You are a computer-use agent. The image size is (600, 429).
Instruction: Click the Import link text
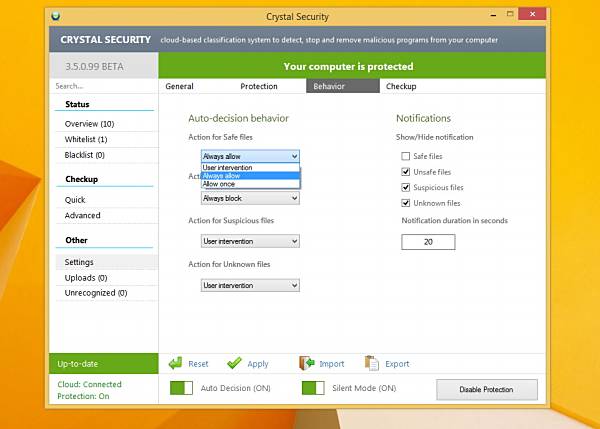332,364
